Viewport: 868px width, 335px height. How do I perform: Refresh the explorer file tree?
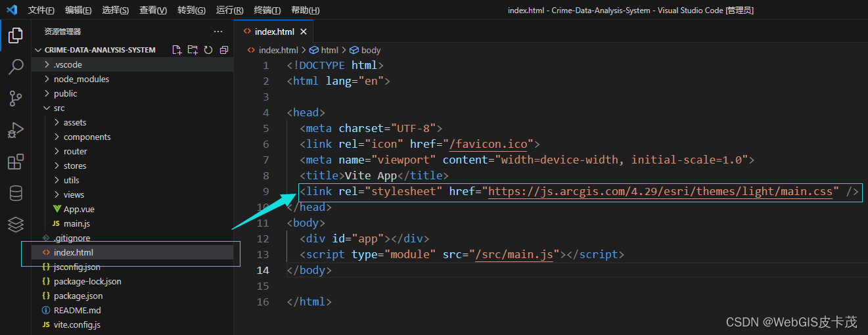click(x=208, y=50)
